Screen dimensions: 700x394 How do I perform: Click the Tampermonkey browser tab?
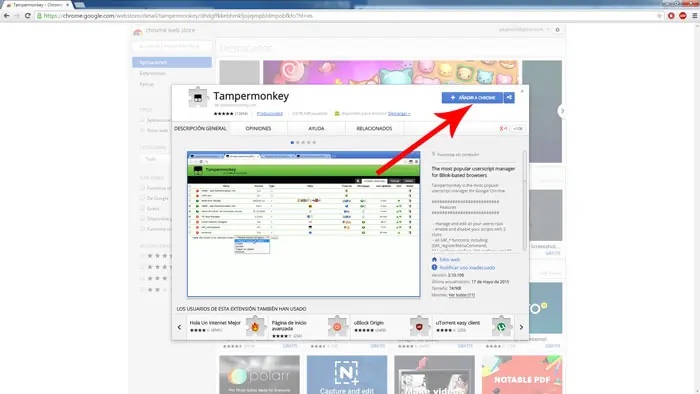click(38, 5)
